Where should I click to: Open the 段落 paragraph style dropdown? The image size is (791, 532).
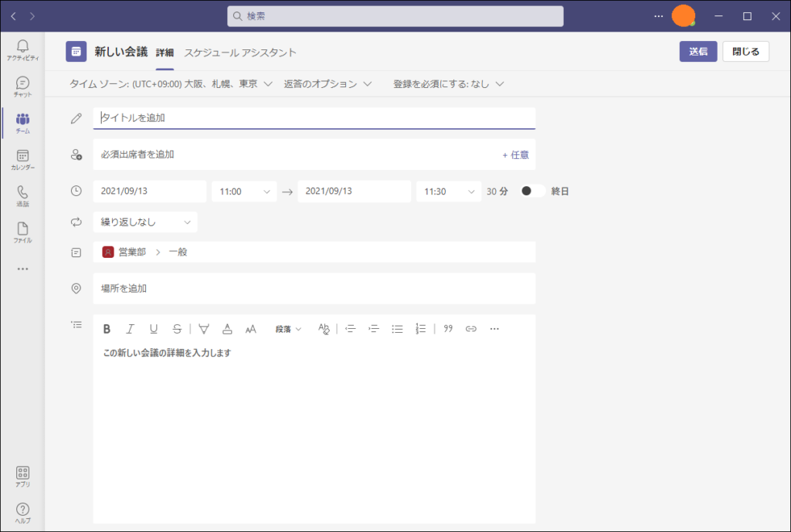point(288,329)
